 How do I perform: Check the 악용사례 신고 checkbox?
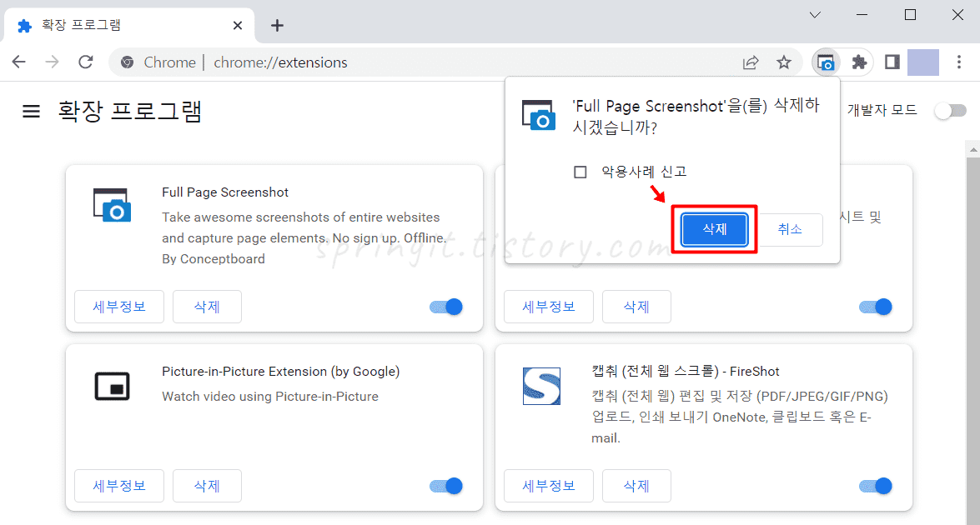pyautogui.click(x=580, y=172)
